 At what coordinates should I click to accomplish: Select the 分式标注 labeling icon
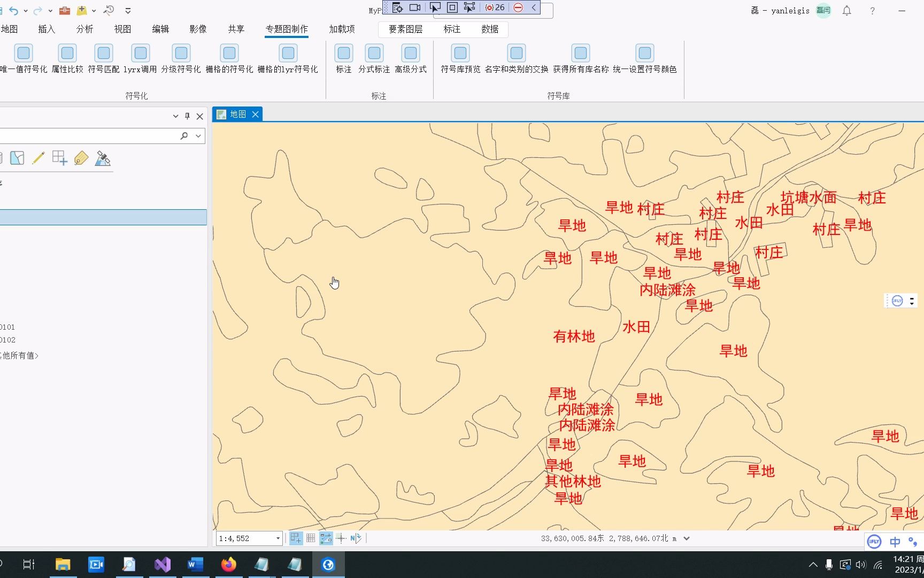coord(374,52)
